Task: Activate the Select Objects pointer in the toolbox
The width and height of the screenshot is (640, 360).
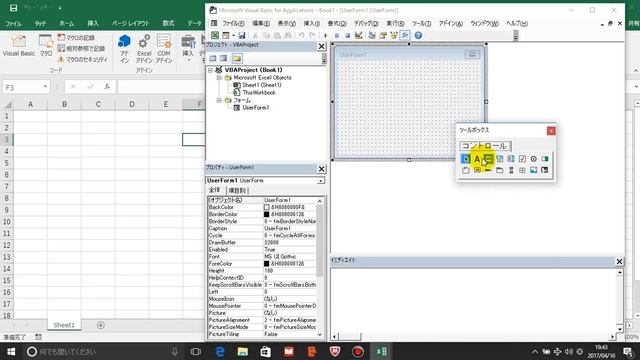Action: point(466,159)
